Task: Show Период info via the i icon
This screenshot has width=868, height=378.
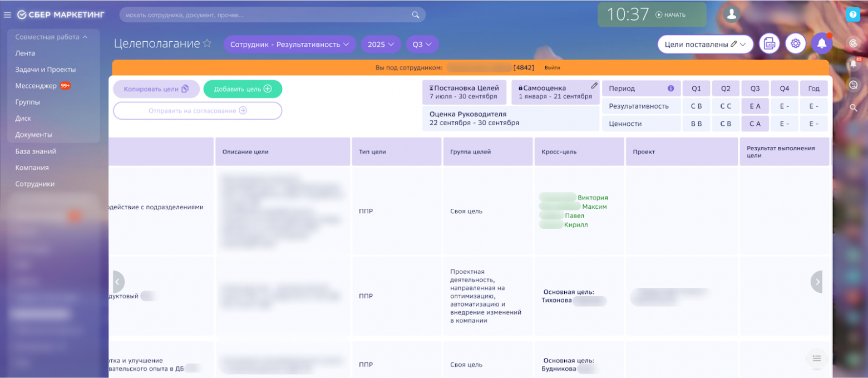Action: 670,89
